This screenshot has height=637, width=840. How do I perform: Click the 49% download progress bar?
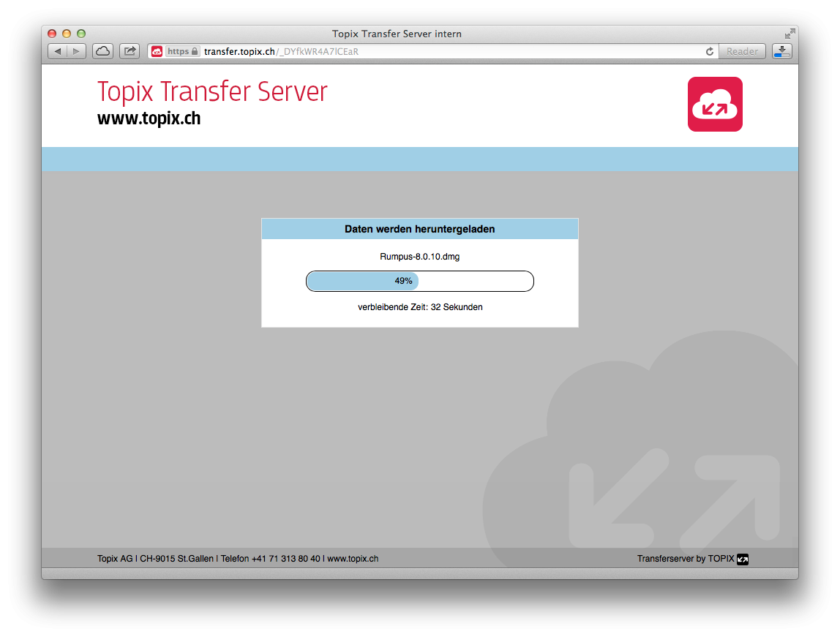pos(419,281)
